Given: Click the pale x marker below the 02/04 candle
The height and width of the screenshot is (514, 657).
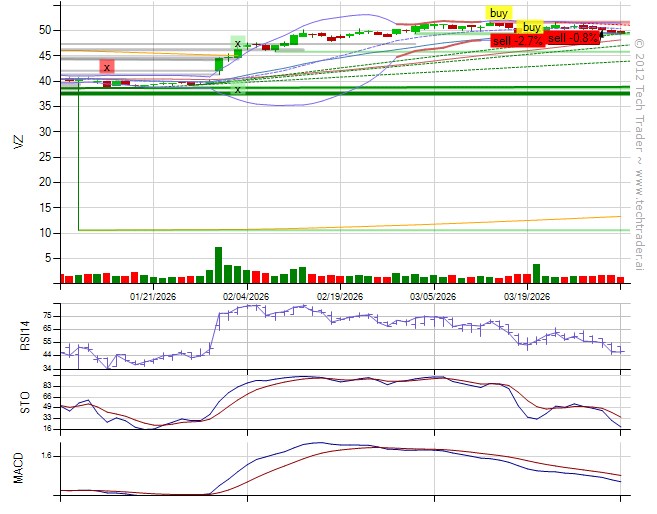Looking at the screenshot, I should 237,89.
